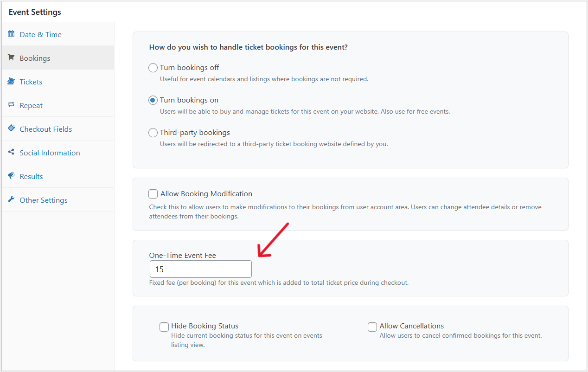Click the wrench icon for Other Settings
This screenshot has width=588, height=372.
coord(11,199)
